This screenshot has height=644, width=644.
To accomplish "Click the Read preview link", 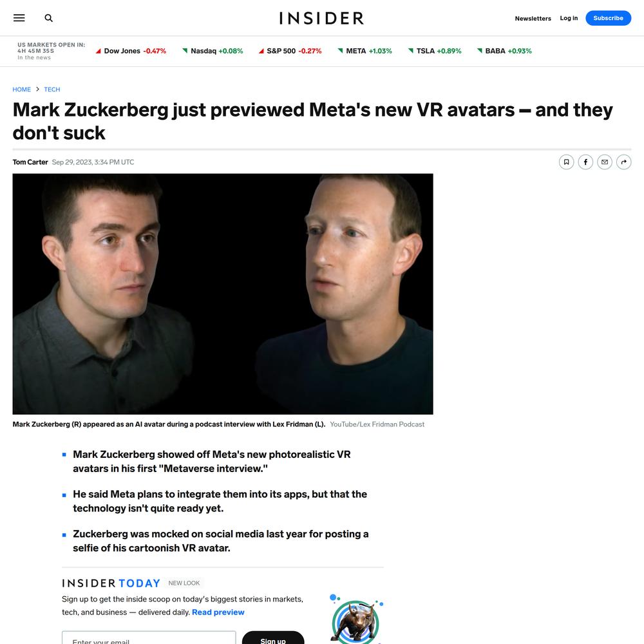I will tap(218, 612).
